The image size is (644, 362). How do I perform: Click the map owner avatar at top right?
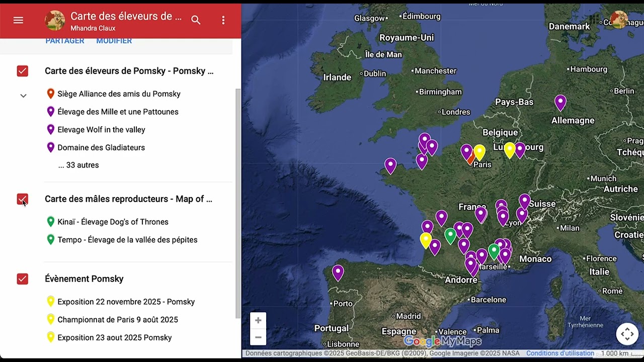pyautogui.click(x=619, y=20)
